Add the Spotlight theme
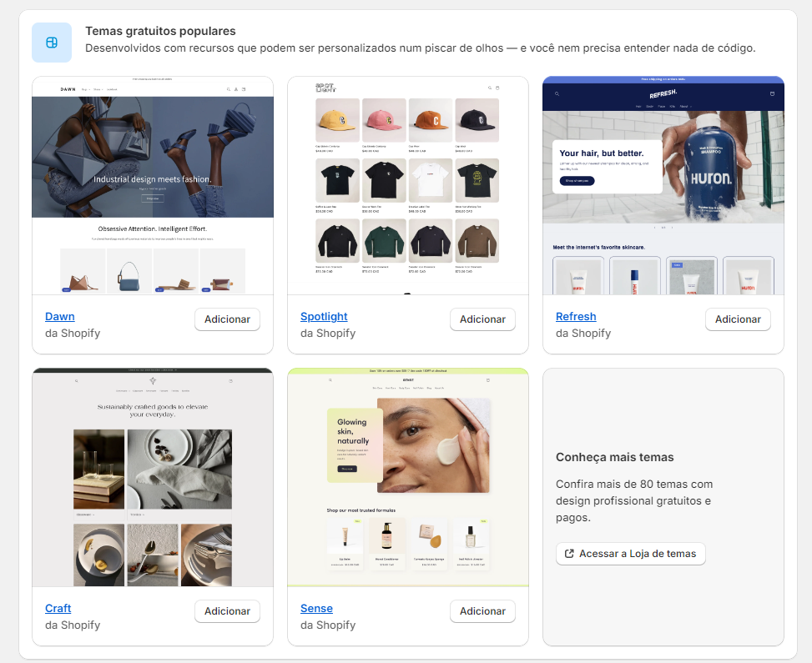The image size is (812, 663). pyautogui.click(x=482, y=319)
